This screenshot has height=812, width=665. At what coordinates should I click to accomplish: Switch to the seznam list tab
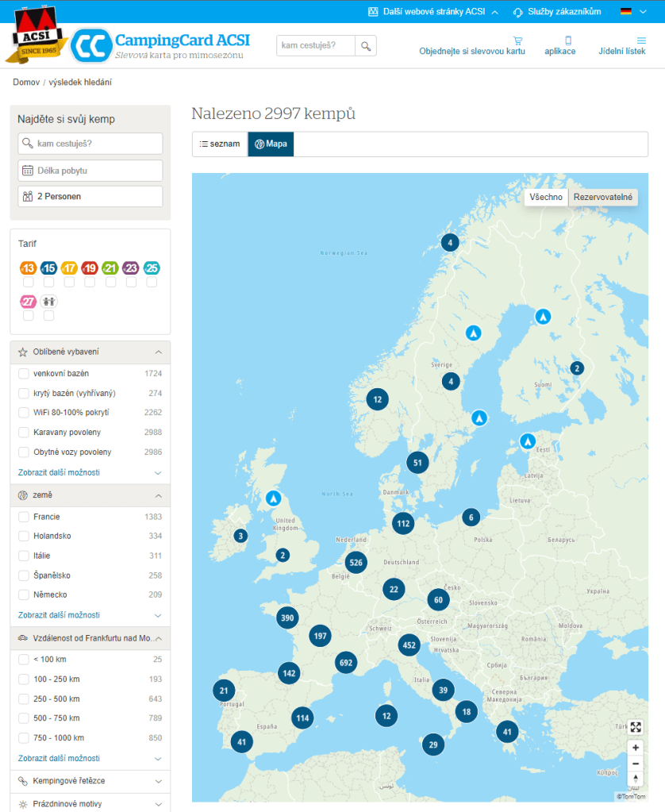[220, 144]
